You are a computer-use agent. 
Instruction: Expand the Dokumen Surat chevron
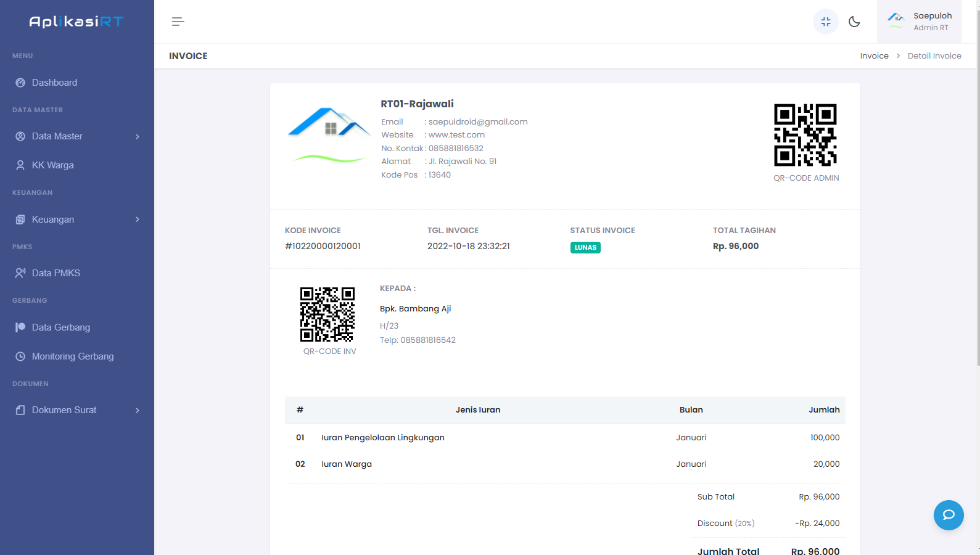[138, 410]
